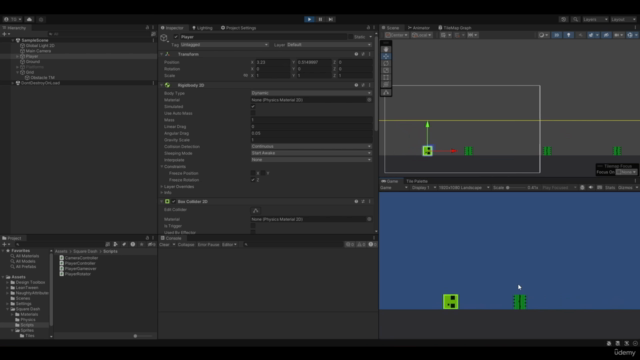Viewport: 640px width, 360px height.
Task: Click the Mass input field
Action: pos(311,120)
